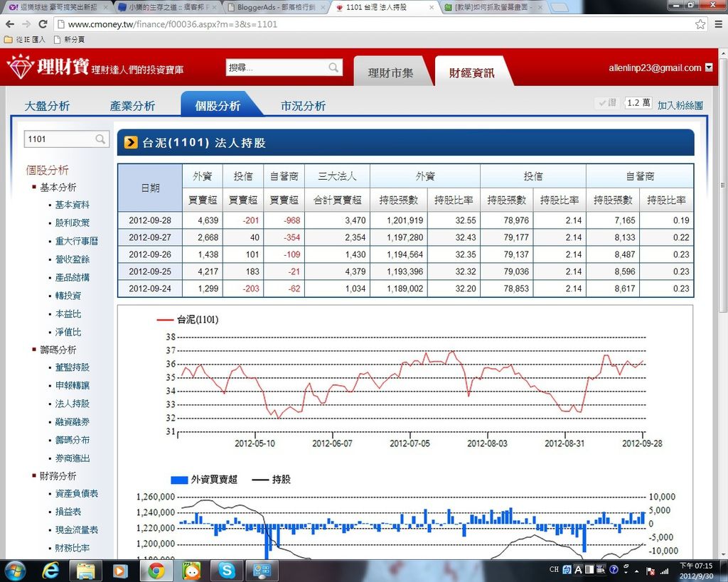This screenshot has width=728, height=582.
Task: Open 本益比 in sidebar
Action: click(x=68, y=314)
